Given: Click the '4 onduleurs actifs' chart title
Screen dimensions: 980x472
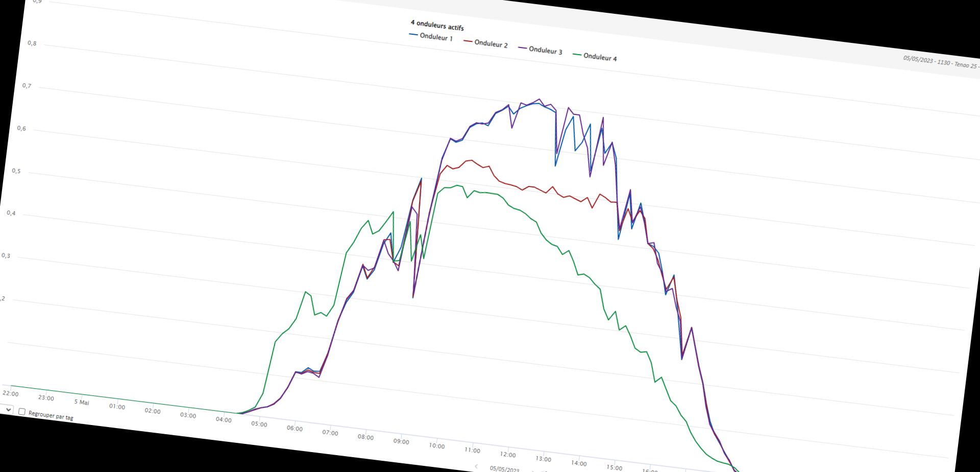Looking at the screenshot, I should coord(437,25).
